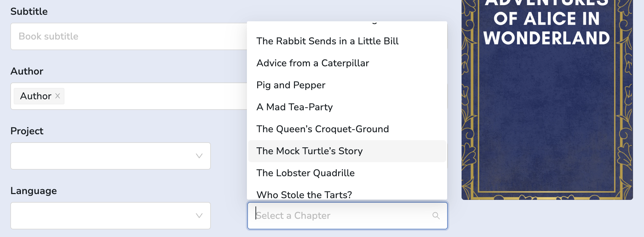
Task: Expand the Project dropdown chevron
Action: [x=199, y=156]
